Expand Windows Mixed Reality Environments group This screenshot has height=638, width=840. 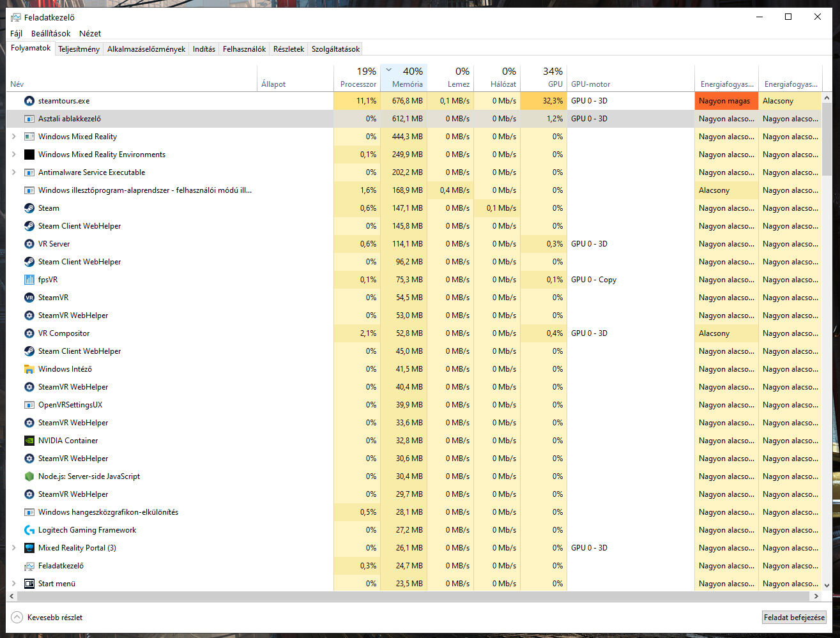click(14, 155)
